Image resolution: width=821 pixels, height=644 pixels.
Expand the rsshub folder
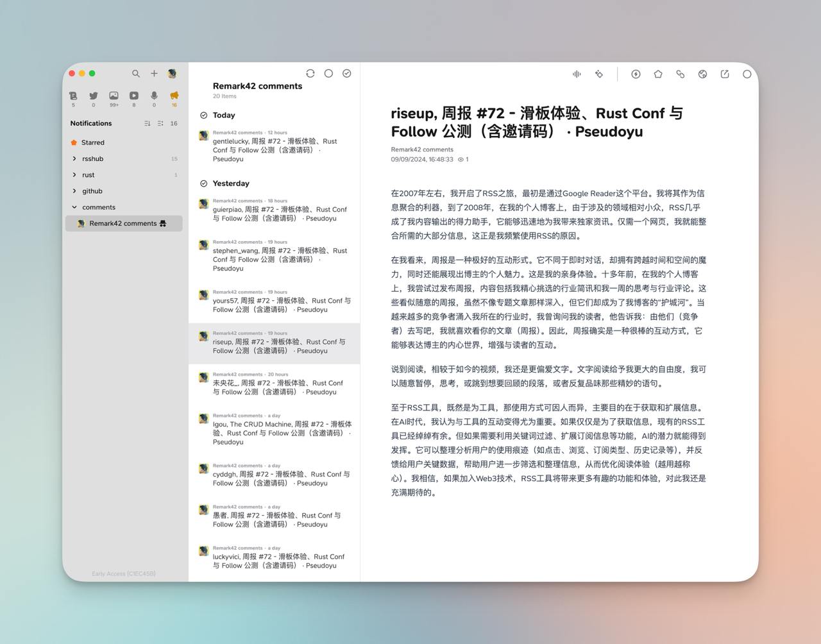coord(74,158)
